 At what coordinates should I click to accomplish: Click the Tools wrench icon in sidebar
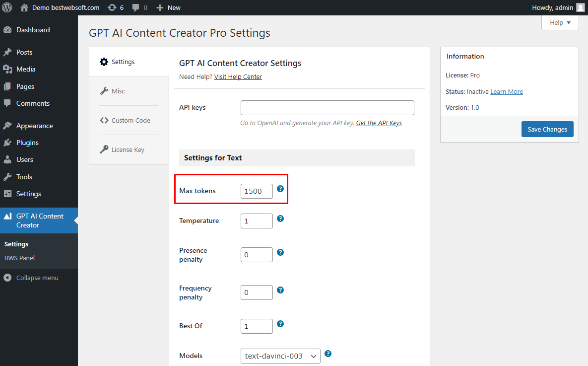[x=7, y=177]
